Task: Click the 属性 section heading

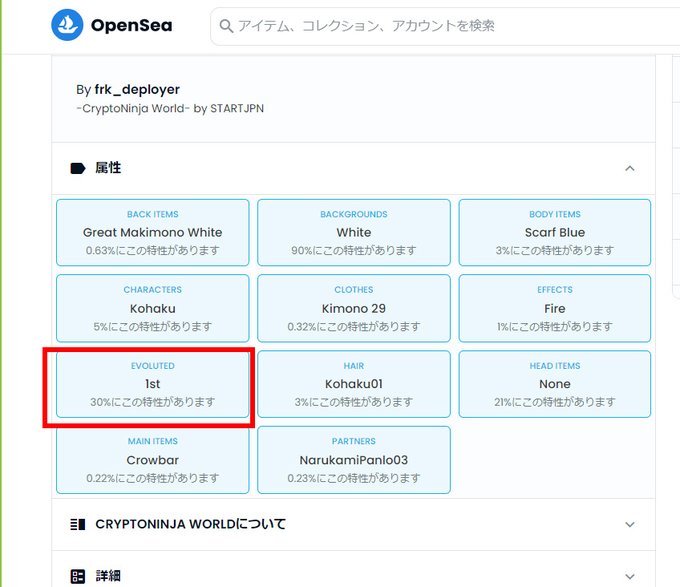Action: [108, 168]
